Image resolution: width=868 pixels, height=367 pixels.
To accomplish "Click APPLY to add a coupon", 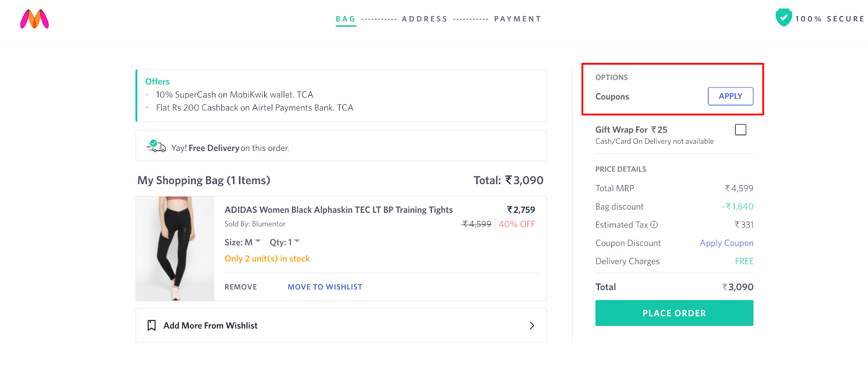I will [730, 96].
